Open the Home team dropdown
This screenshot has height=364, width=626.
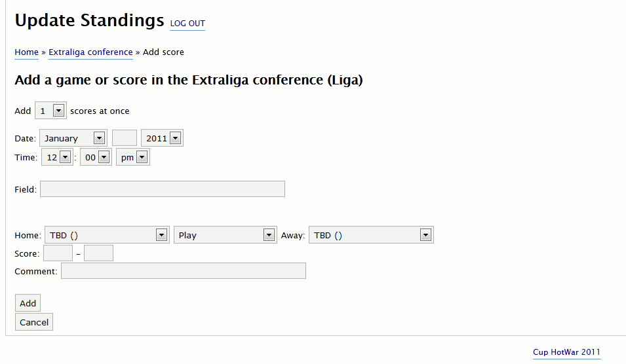point(108,235)
